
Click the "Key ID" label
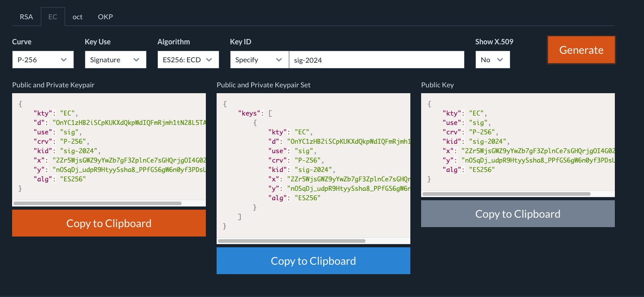click(x=241, y=42)
